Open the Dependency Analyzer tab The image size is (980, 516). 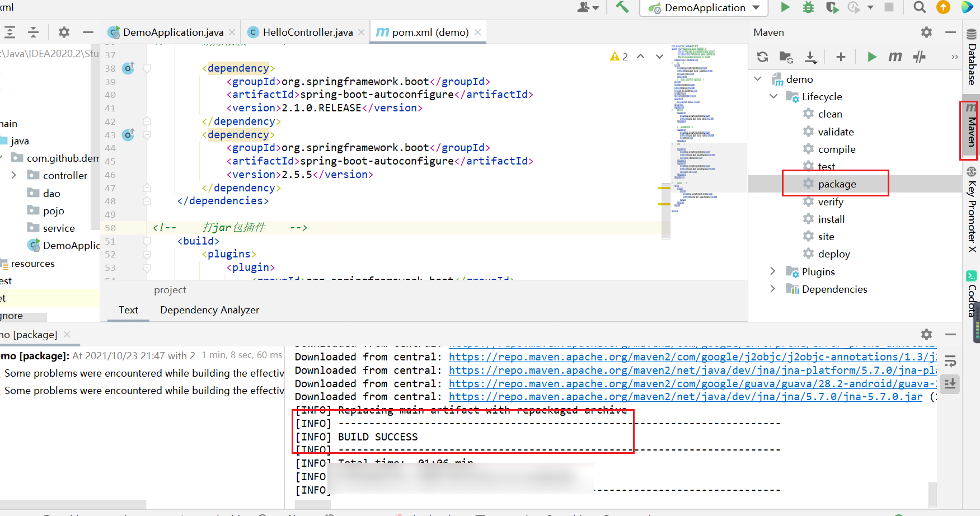click(x=209, y=310)
